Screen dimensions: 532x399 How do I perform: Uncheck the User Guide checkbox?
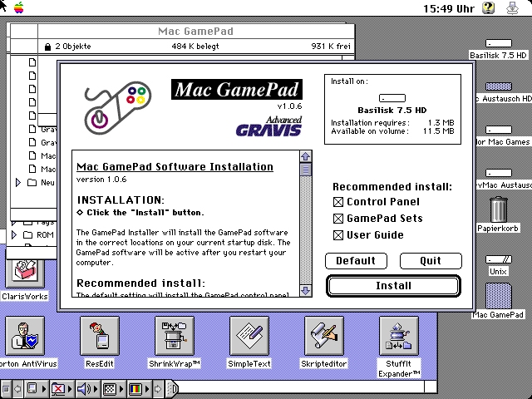pyautogui.click(x=338, y=235)
